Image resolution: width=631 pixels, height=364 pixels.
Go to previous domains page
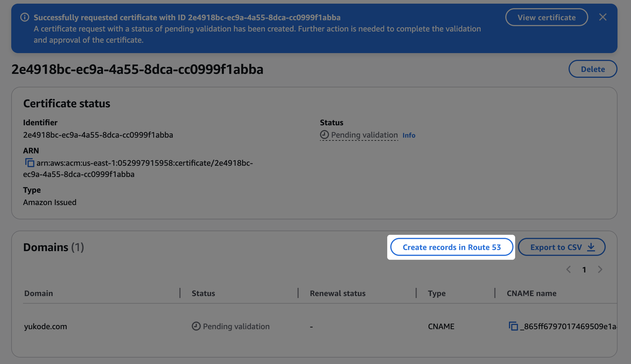click(x=568, y=269)
